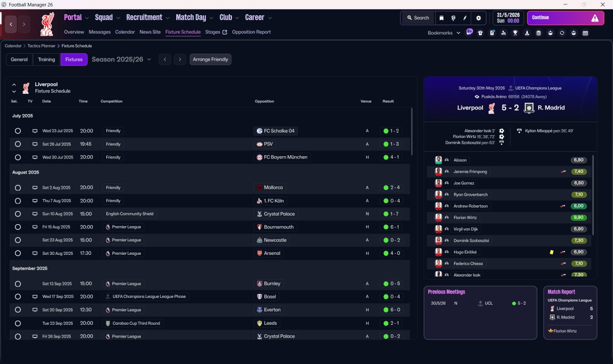613x364 pixels.
Task: Click Alisson's player portrait thumbnail
Action: pos(438,160)
